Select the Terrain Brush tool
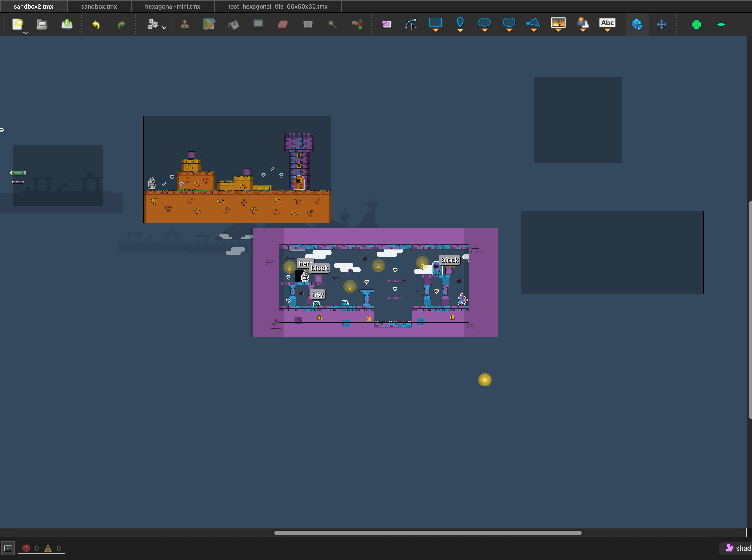Image resolution: width=752 pixels, height=560 pixels. [209, 24]
